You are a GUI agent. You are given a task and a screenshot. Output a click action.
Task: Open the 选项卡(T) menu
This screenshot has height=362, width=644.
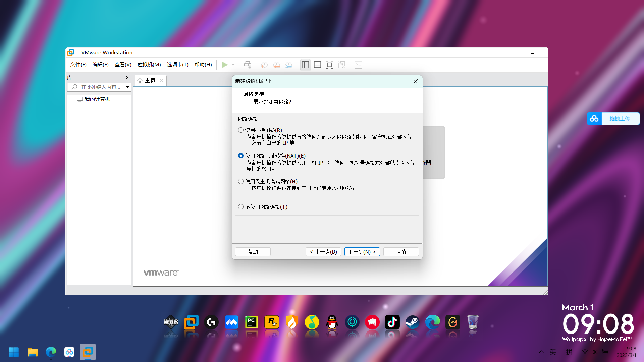(x=177, y=65)
